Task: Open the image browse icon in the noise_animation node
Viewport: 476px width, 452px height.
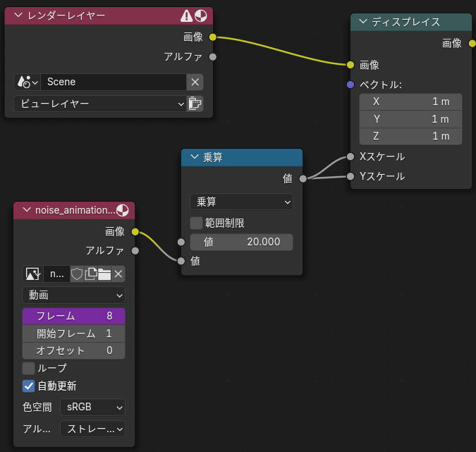Action: 32,274
